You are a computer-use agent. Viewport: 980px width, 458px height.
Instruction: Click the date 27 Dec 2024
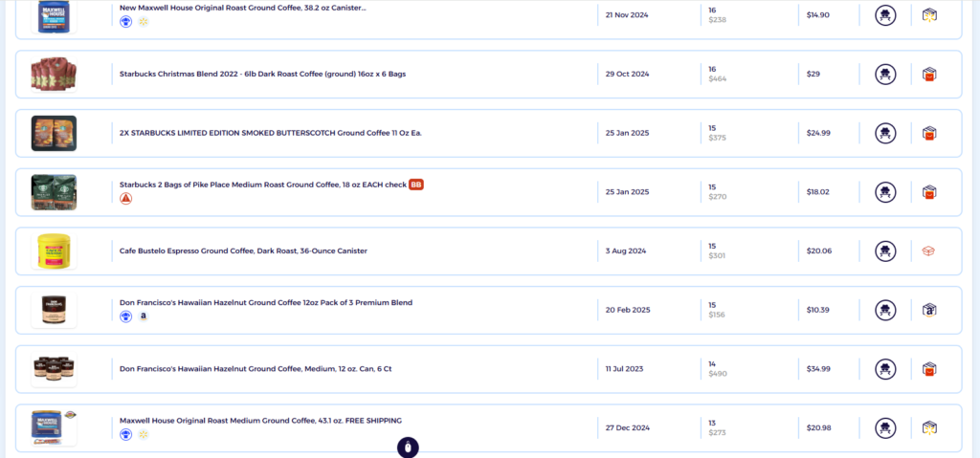pos(628,428)
